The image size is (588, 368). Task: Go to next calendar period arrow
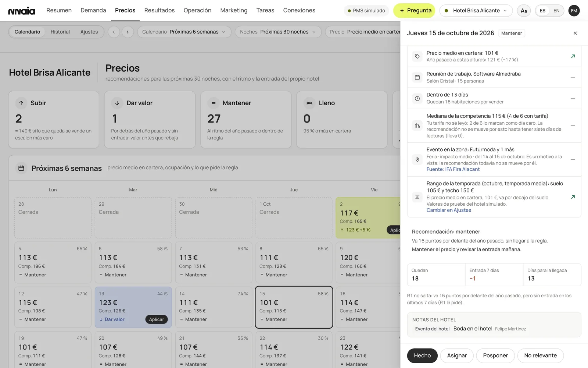point(128,32)
